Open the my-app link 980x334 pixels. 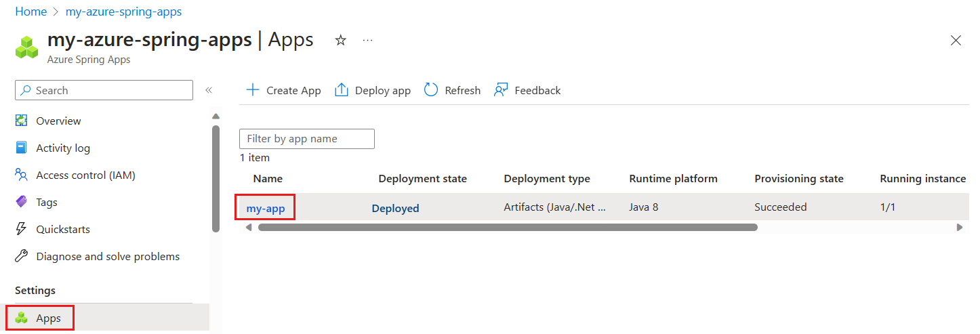266,208
